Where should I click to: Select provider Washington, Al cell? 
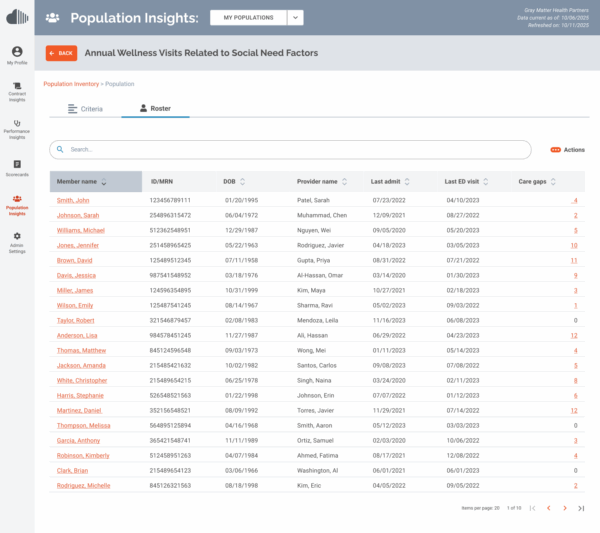pyautogui.click(x=317, y=471)
